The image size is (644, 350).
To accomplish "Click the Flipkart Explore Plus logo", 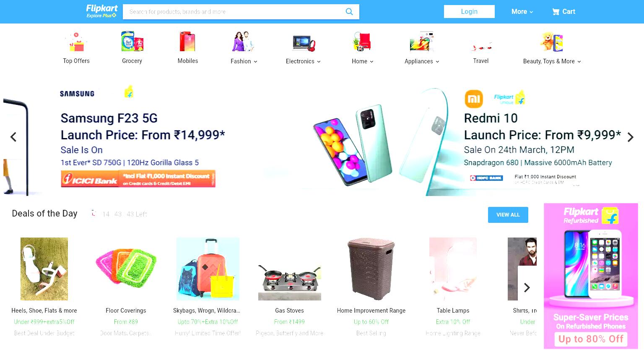I will (101, 11).
